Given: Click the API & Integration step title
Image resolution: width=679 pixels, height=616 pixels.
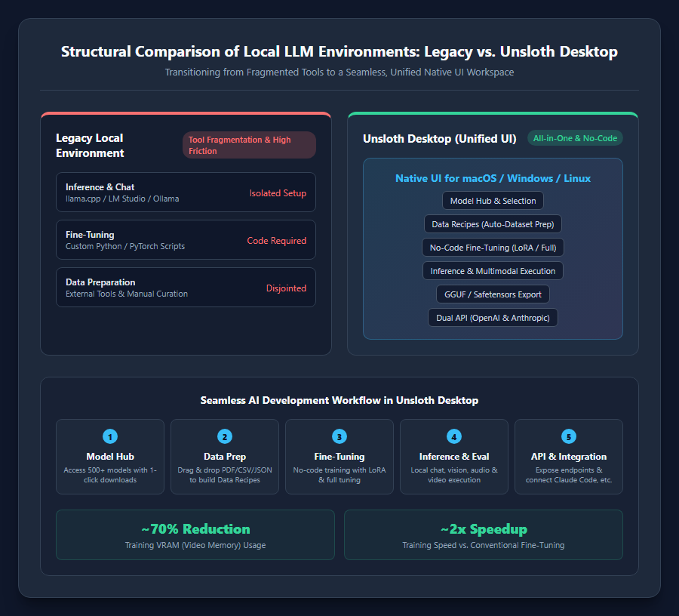Looking at the screenshot, I should tap(569, 457).
